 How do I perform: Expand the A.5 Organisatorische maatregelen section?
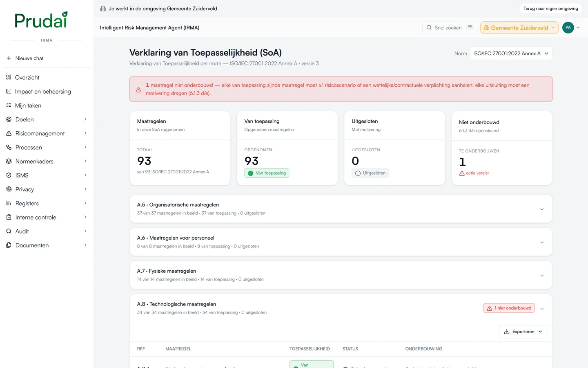click(x=341, y=209)
